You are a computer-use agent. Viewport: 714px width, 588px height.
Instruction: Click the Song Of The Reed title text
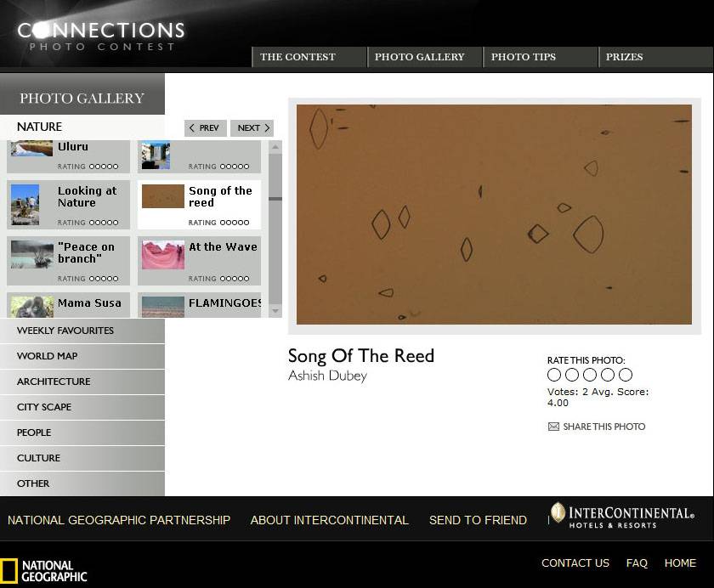click(x=361, y=356)
